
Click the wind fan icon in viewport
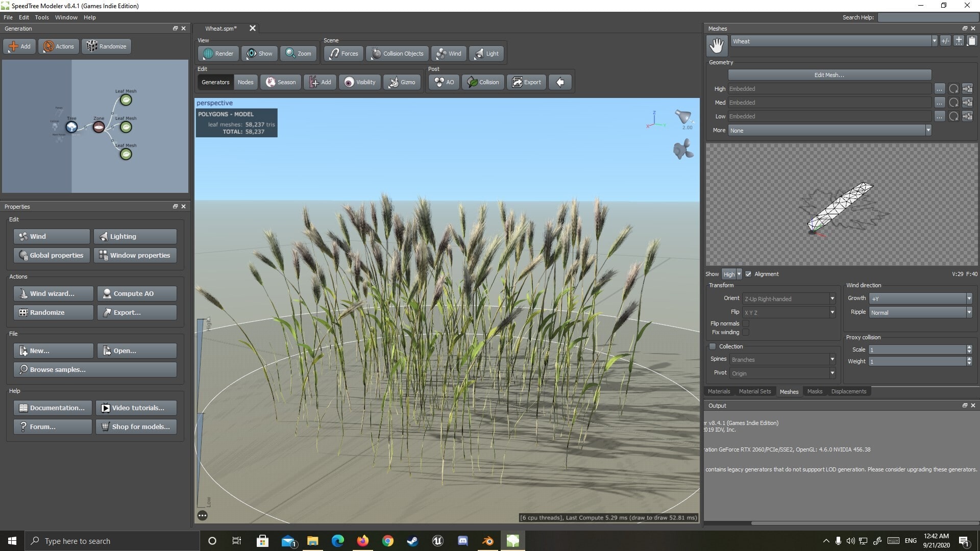(x=683, y=150)
